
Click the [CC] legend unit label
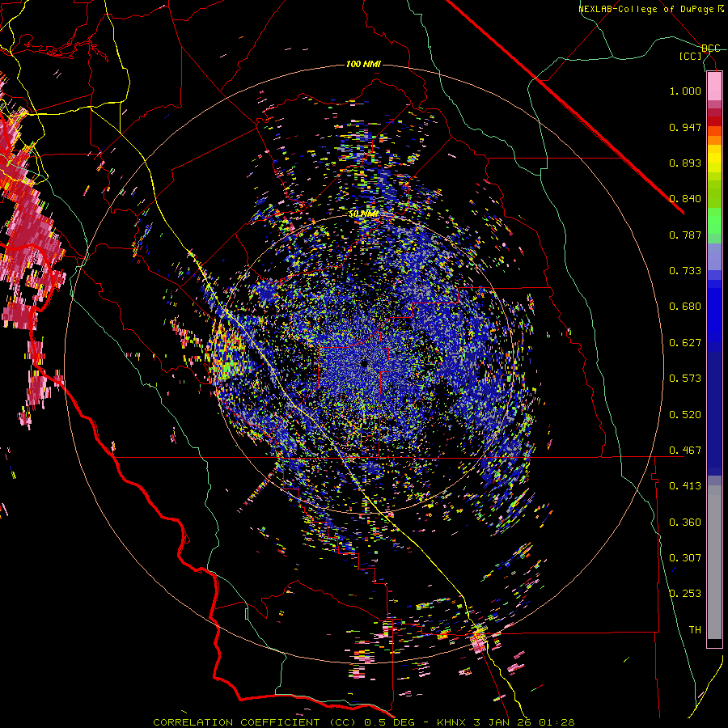690,56
